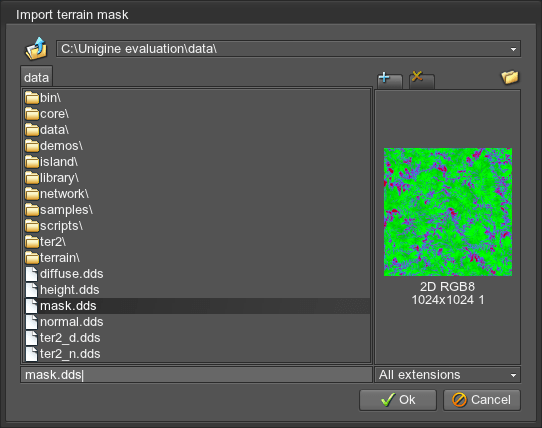
Task: Select the mask.dds highlighted row
Action: coord(197,306)
